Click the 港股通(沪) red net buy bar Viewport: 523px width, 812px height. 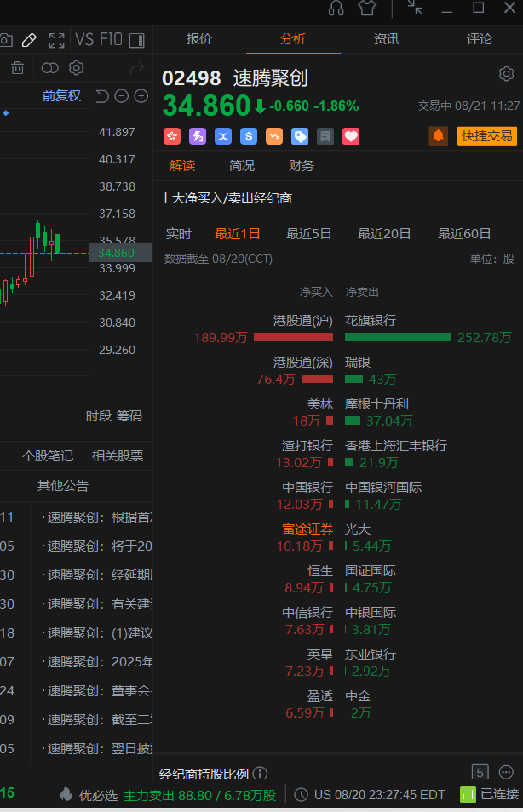[293, 337]
